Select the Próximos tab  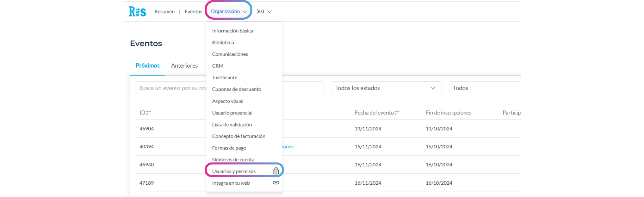148,66
